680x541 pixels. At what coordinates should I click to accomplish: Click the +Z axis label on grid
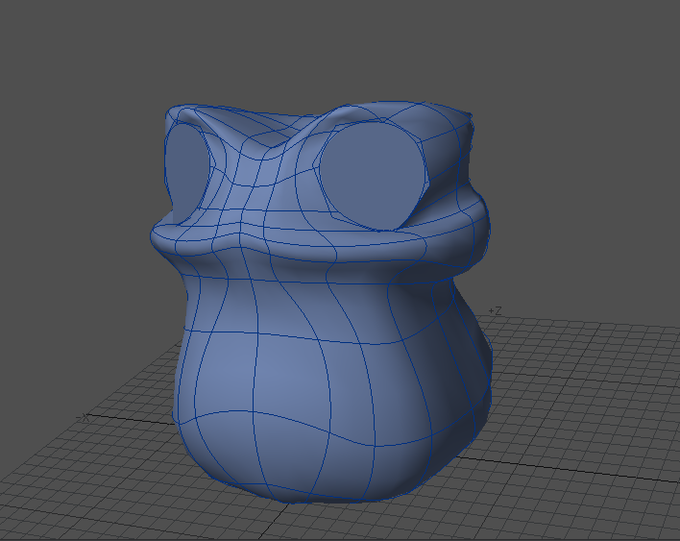(x=495, y=311)
